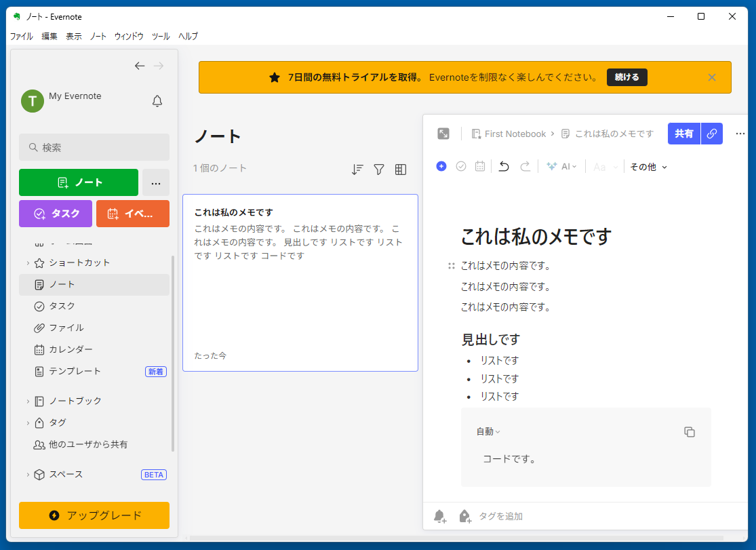Open タスク in the sidebar navigation list
This screenshot has height=550, width=756.
pos(94,307)
